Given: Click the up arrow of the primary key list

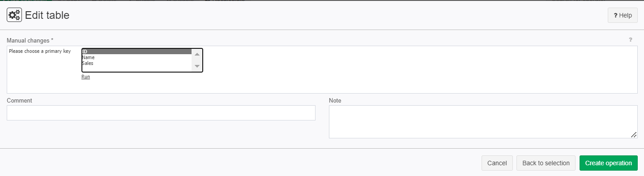Looking at the screenshot, I should 197,54.
